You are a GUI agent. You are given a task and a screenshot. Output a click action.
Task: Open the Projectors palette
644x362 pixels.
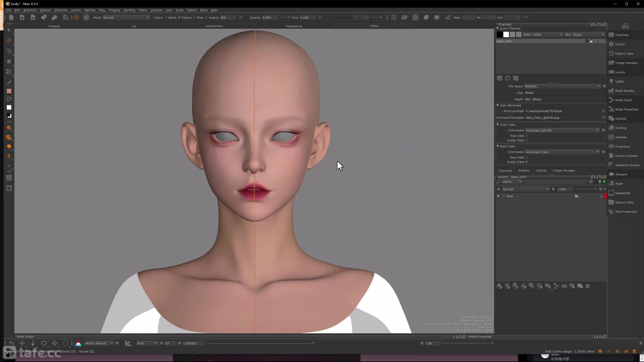pos(622,147)
